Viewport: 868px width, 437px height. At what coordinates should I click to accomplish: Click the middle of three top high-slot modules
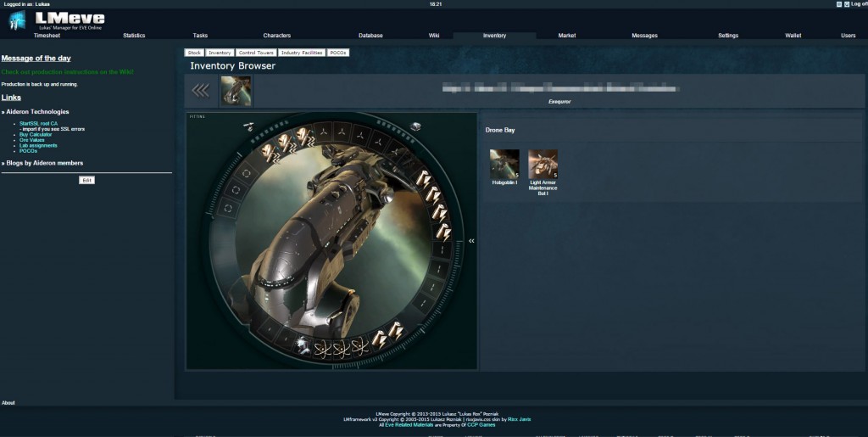point(286,143)
